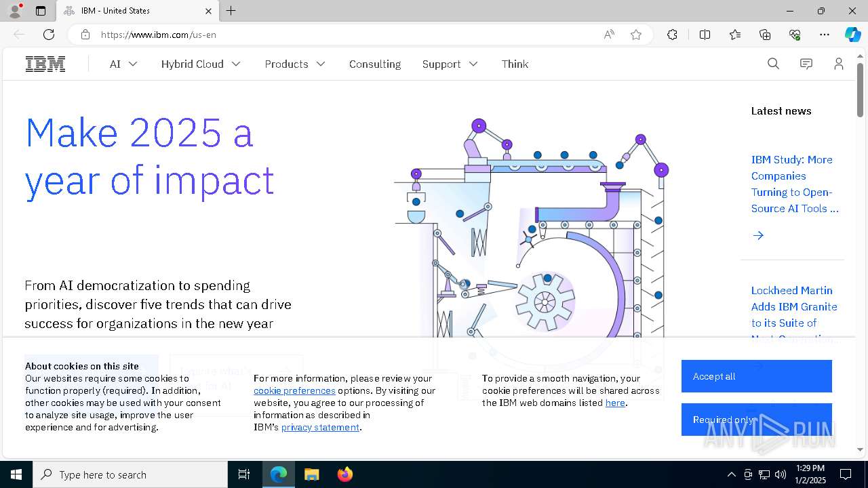This screenshot has height=488, width=868.
Task: Click the taskbar clock showing 1:29 PM
Action: click(x=811, y=474)
